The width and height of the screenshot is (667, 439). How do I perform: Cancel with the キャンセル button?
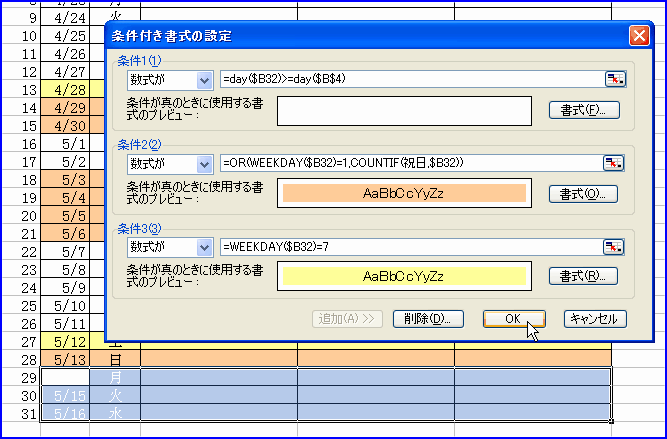pyautogui.click(x=595, y=319)
